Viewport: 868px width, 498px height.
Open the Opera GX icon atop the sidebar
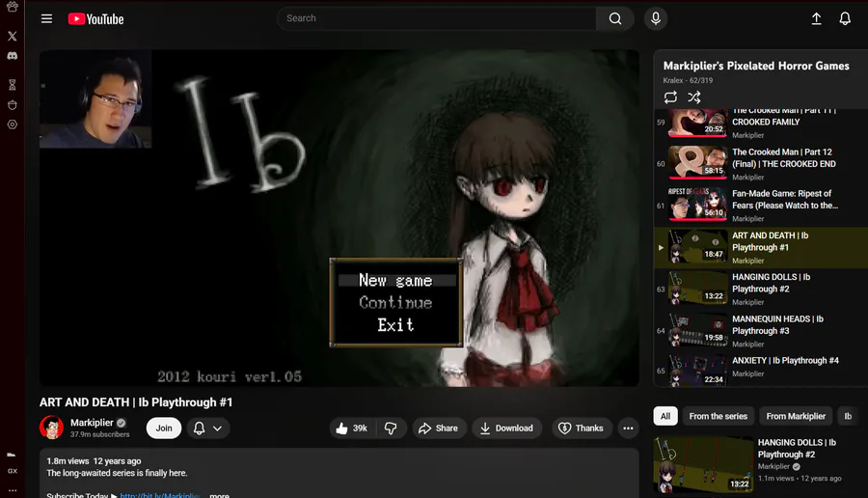(x=13, y=7)
